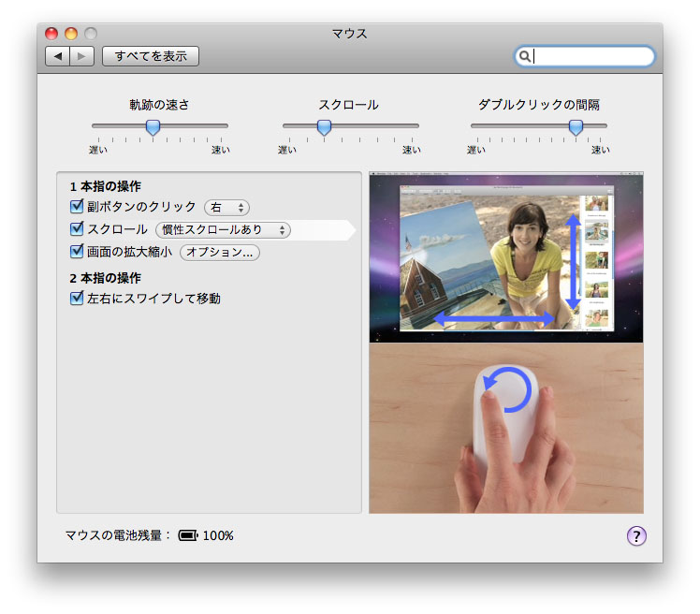The height and width of the screenshot is (614, 700).
Task: Click the back navigation arrow
Action: (58, 56)
